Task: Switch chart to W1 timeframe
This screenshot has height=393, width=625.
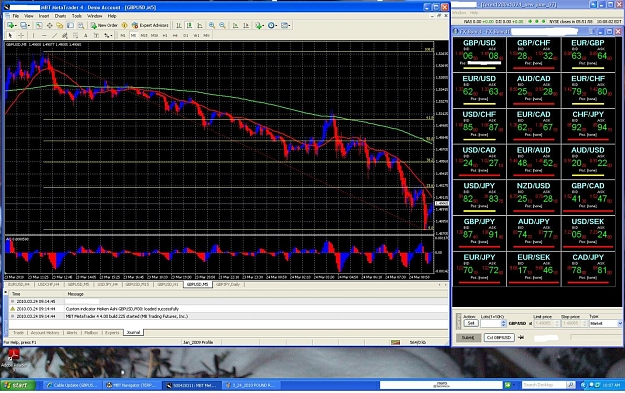Action: point(196,35)
